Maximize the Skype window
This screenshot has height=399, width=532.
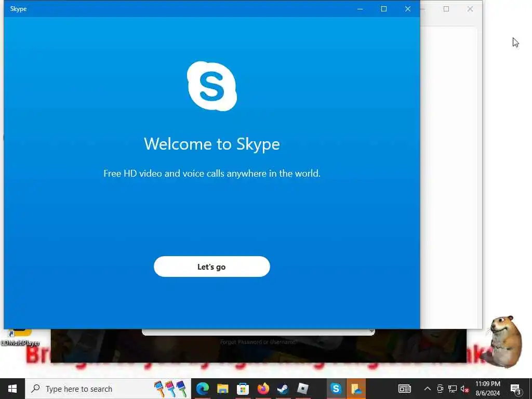(384, 9)
